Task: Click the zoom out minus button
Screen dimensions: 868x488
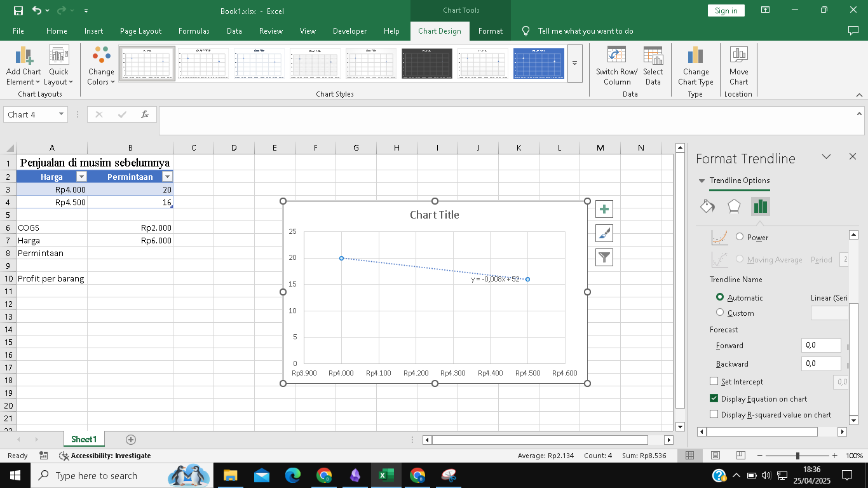Action: click(758, 456)
